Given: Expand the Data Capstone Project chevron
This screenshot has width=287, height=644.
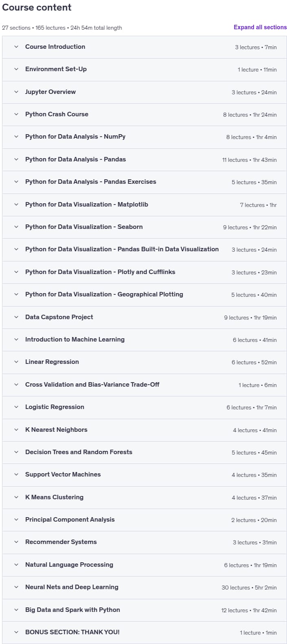Looking at the screenshot, I should pos(16,317).
